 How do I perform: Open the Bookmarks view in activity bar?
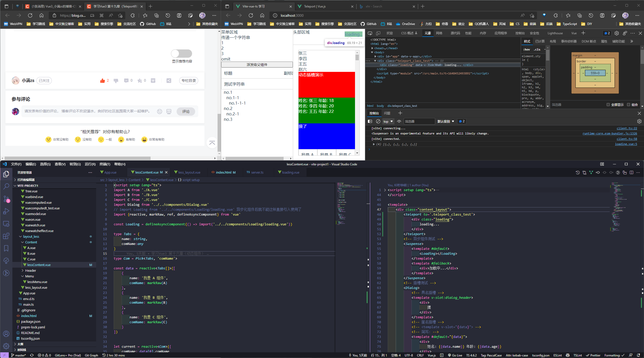[x=6, y=248]
